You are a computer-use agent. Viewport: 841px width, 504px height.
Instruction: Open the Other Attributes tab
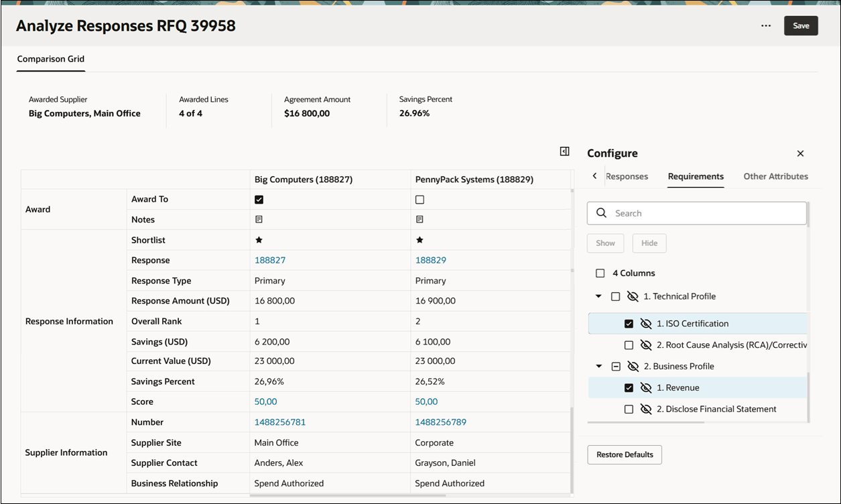click(775, 176)
